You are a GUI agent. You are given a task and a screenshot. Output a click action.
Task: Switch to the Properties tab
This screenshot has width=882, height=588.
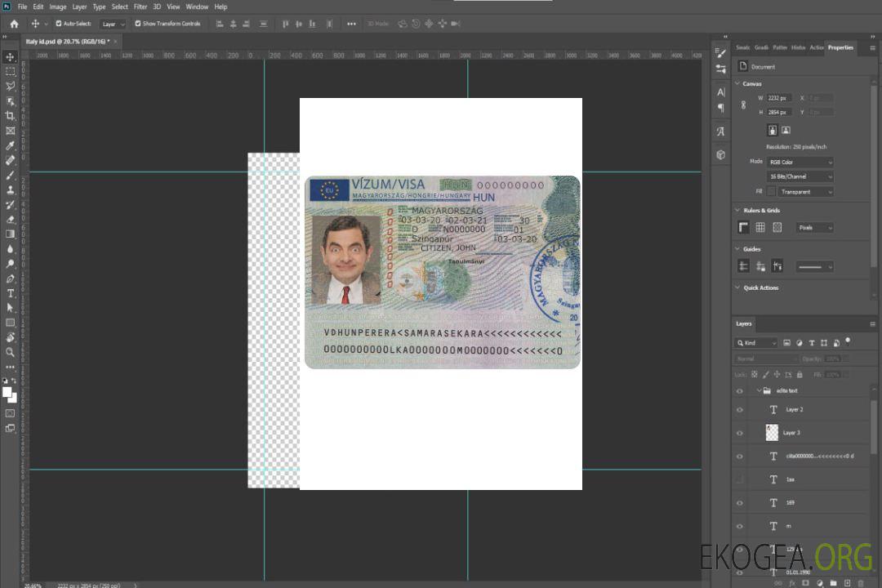(840, 48)
